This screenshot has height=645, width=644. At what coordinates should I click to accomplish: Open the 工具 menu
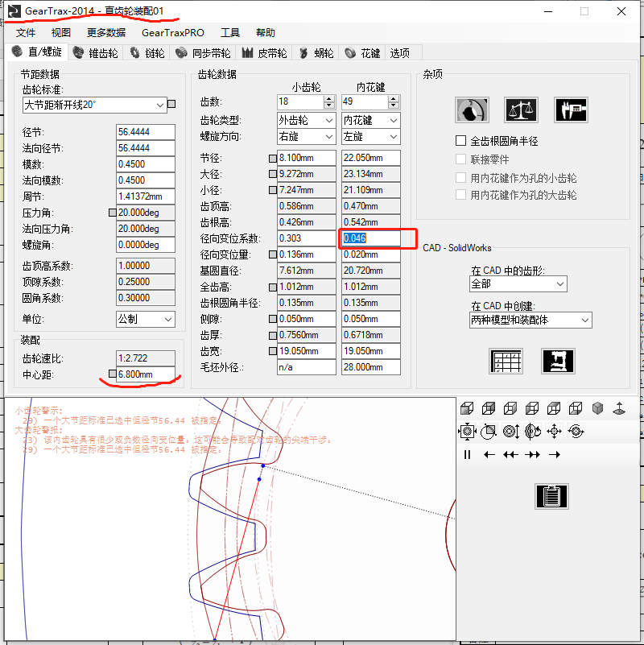pyautogui.click(x=230, y=32)
